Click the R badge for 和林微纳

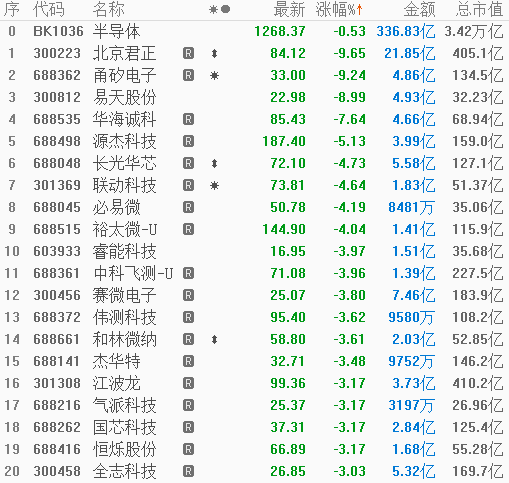(188, 339)
